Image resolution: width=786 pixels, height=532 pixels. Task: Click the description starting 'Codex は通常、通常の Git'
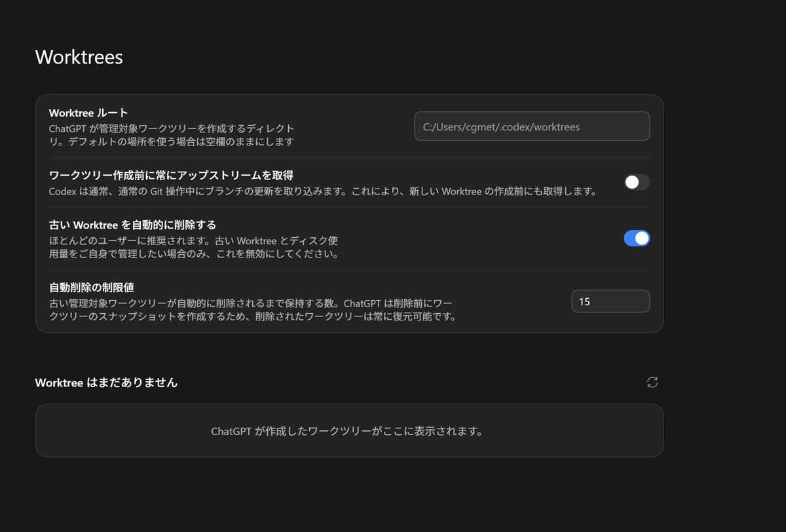pyautogui.click(x=323, y=192)
